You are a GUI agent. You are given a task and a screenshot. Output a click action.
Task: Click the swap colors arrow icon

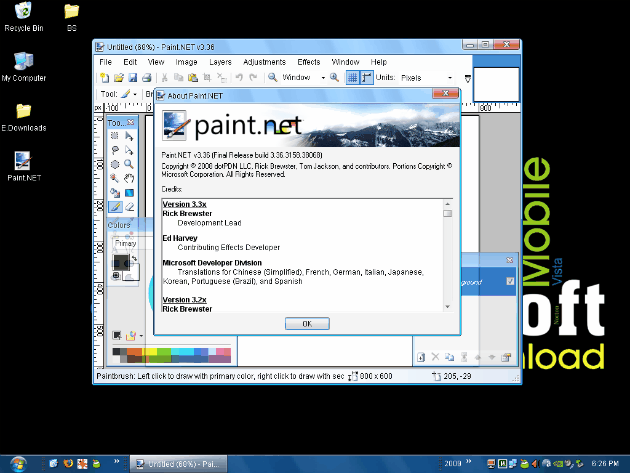coord(134,258)
